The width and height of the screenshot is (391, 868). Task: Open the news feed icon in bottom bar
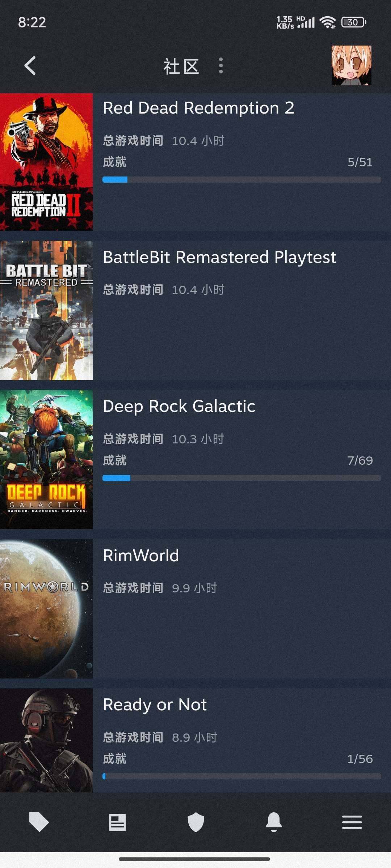(117, 822)
